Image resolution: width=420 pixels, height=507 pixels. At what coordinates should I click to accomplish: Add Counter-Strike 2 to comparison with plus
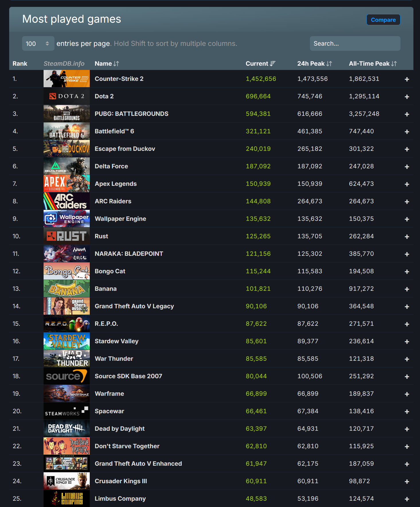pos(407,79)
